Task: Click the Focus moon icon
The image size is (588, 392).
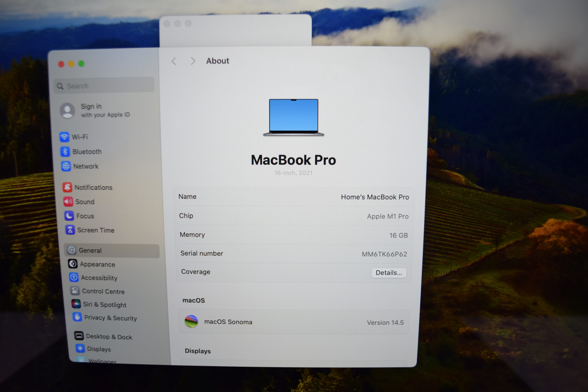Action: [x=69, y=216]
